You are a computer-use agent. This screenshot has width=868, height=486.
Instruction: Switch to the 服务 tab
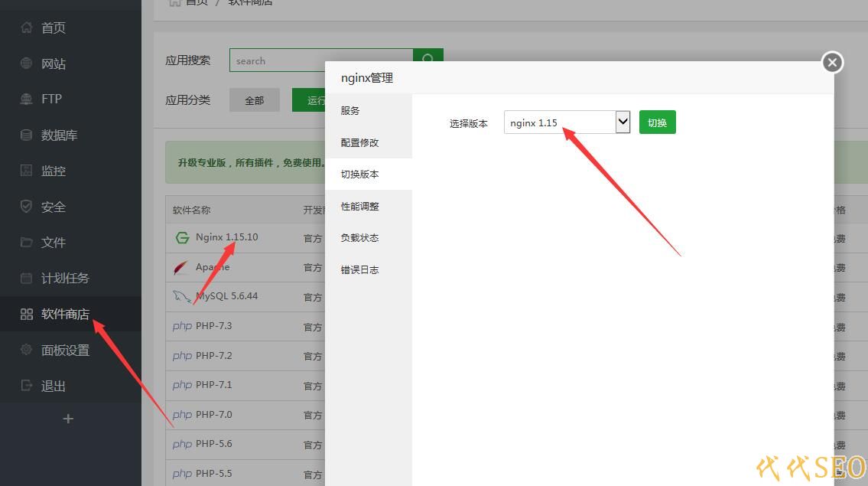(x=350, y=111)
